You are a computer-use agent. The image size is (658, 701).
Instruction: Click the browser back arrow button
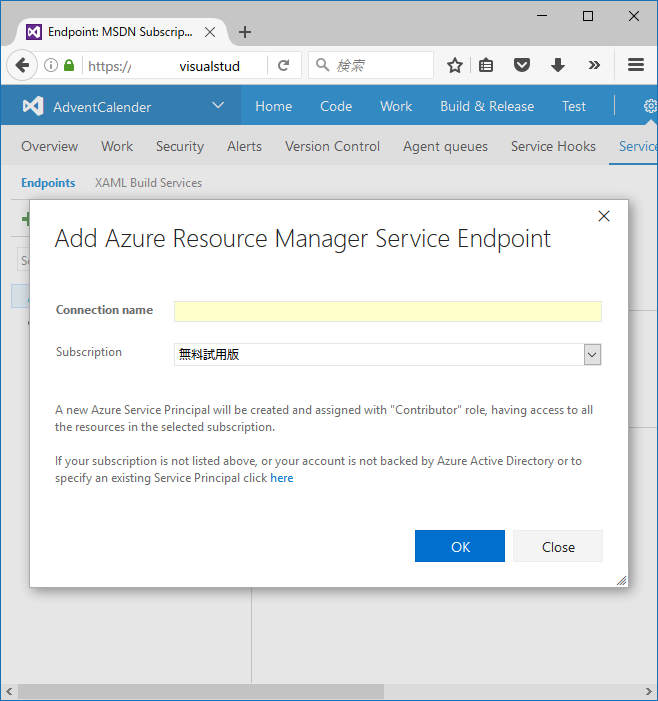tap(22, 66)
